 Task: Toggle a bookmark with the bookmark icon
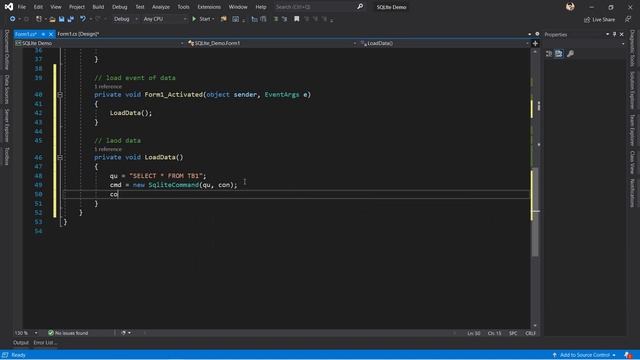[297, 19]
